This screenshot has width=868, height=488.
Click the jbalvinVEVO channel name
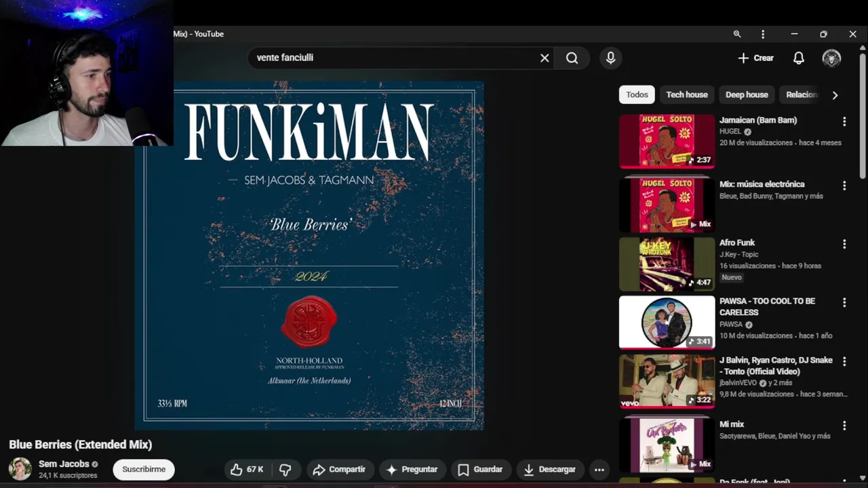(738, 383)
